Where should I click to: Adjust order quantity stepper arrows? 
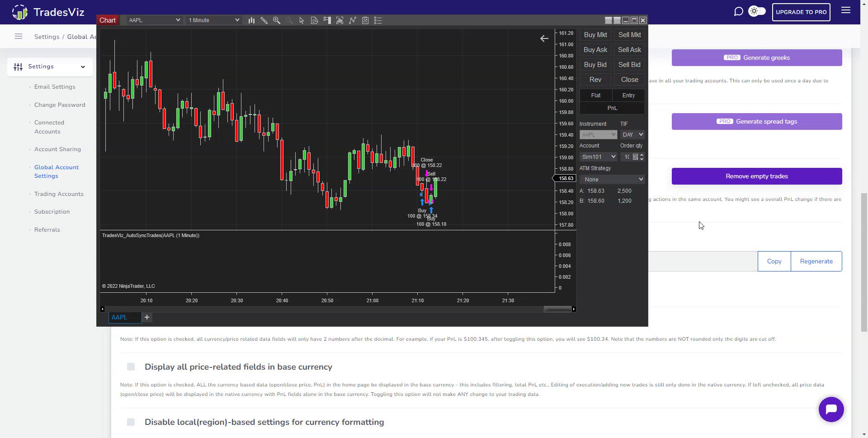click(642, 157)
